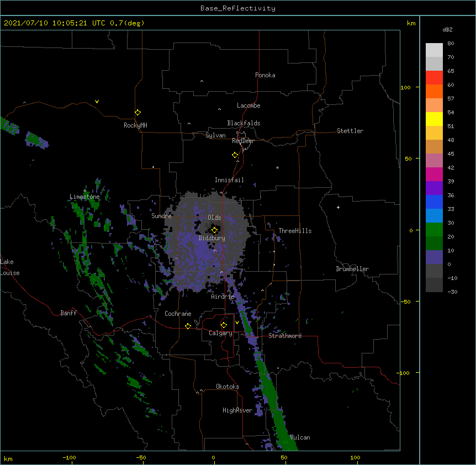
Task: Click the radar site diamond between Olds and Didsbury
Action: (214, 230)
